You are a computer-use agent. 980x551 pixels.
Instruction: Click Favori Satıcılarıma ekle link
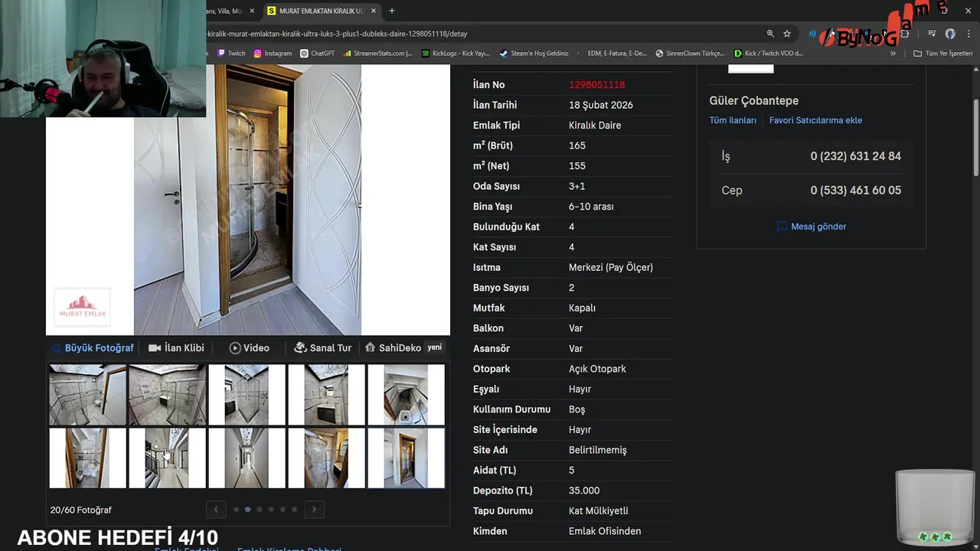pyautogui.click(x=815, y=120)
